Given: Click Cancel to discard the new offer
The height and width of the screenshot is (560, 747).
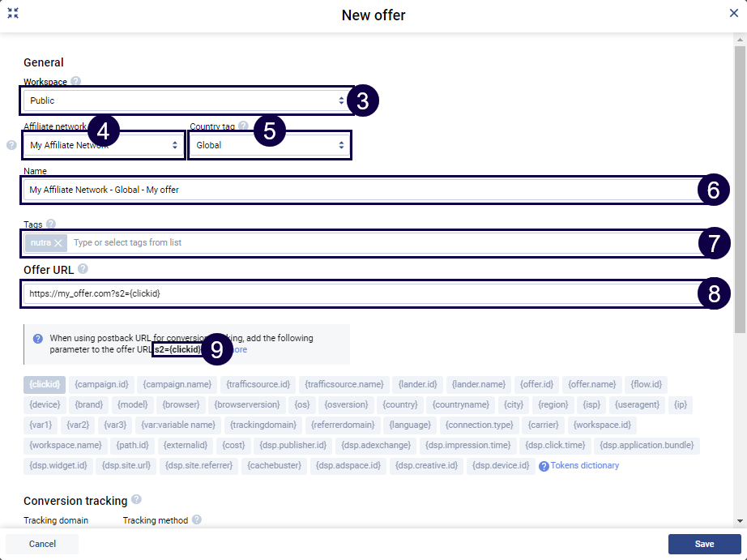Looking at the screenshot, I should coord(42,544).
